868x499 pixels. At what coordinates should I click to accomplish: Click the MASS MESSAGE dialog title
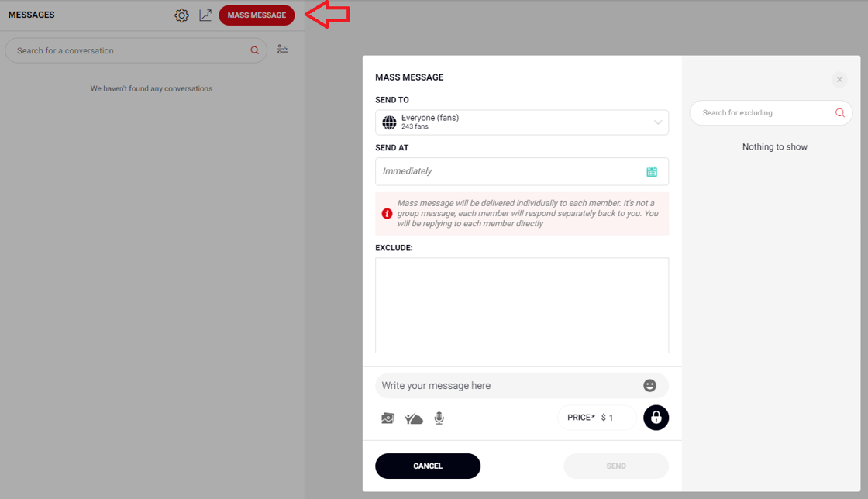point(409,77)
